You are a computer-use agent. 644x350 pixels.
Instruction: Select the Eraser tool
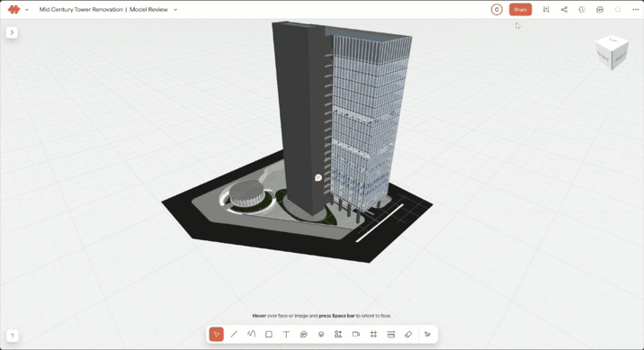tap(408, 335)
